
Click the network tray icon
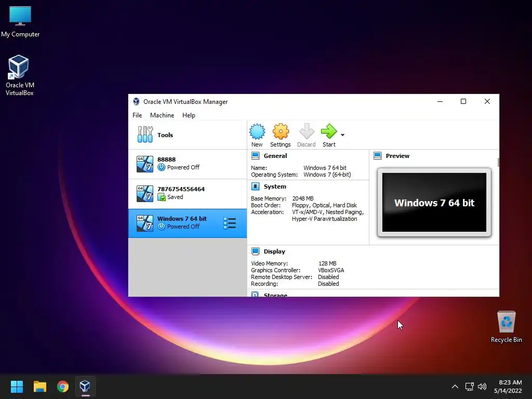[470, 387]
